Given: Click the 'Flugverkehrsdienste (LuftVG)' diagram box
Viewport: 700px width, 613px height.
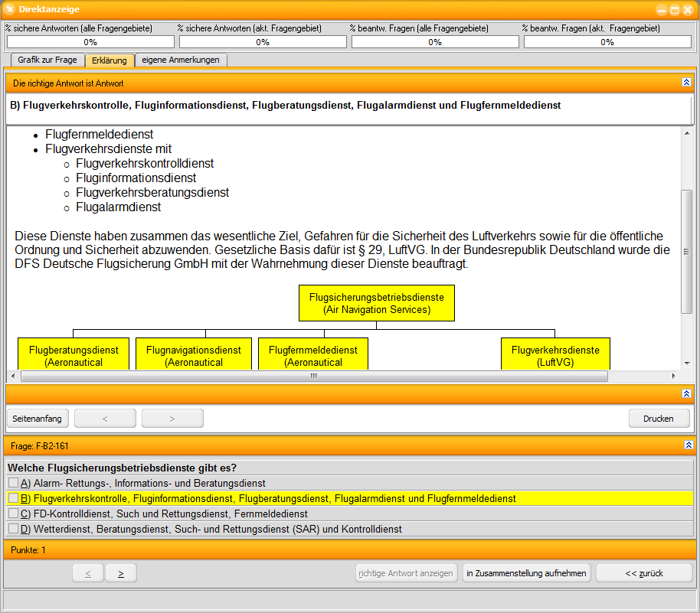Looking at the screenshot, I should click(555, 354).
